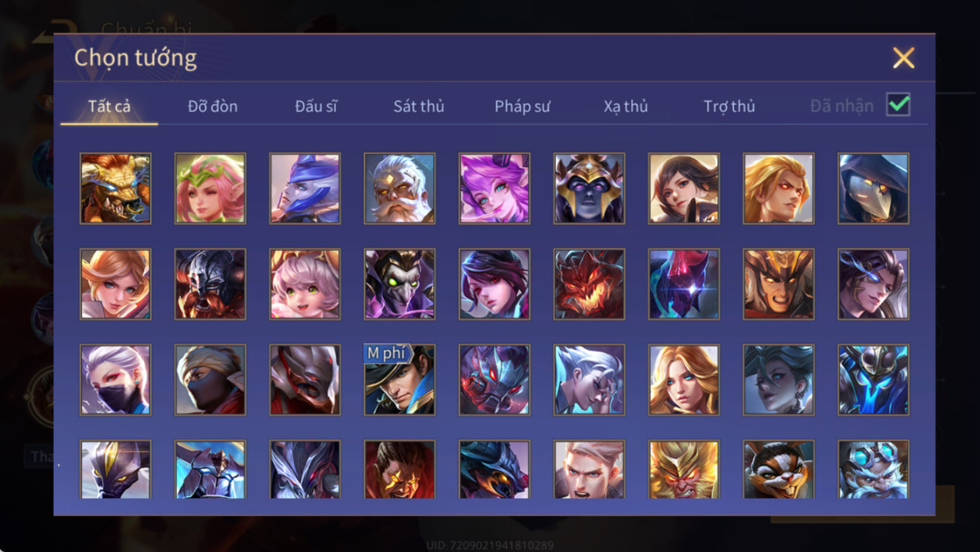Viewport: 980px width, 552px height.
Task: Select the red fire demon hero
Action: pos(589,284)
